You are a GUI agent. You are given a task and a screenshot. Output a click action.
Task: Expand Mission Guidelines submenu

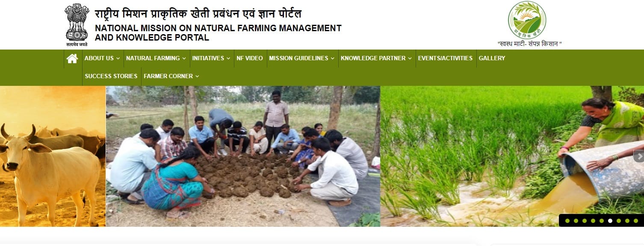pyautogui.click(x=302, y=58)
